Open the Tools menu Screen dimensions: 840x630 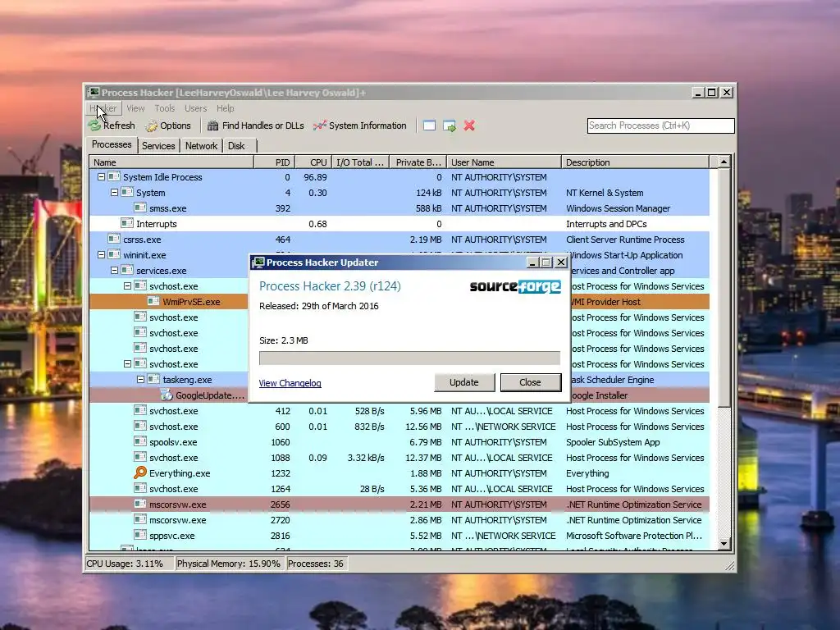pos(164,108)
